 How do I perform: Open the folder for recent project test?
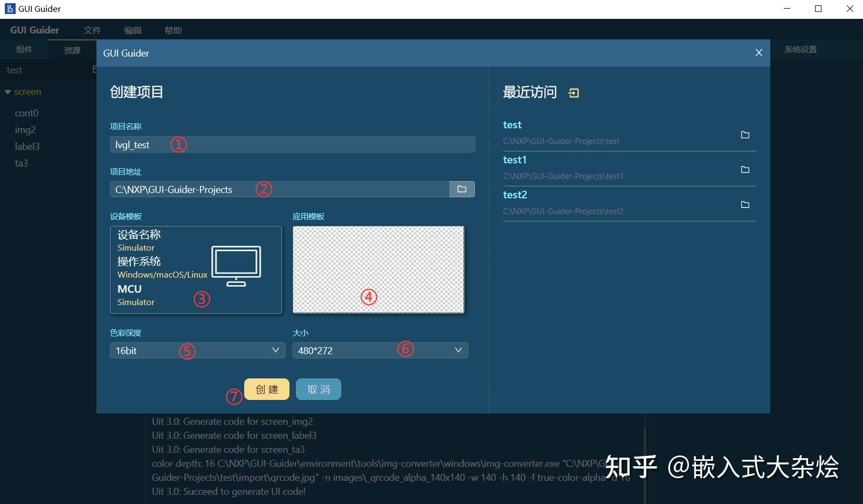point(745,135)
